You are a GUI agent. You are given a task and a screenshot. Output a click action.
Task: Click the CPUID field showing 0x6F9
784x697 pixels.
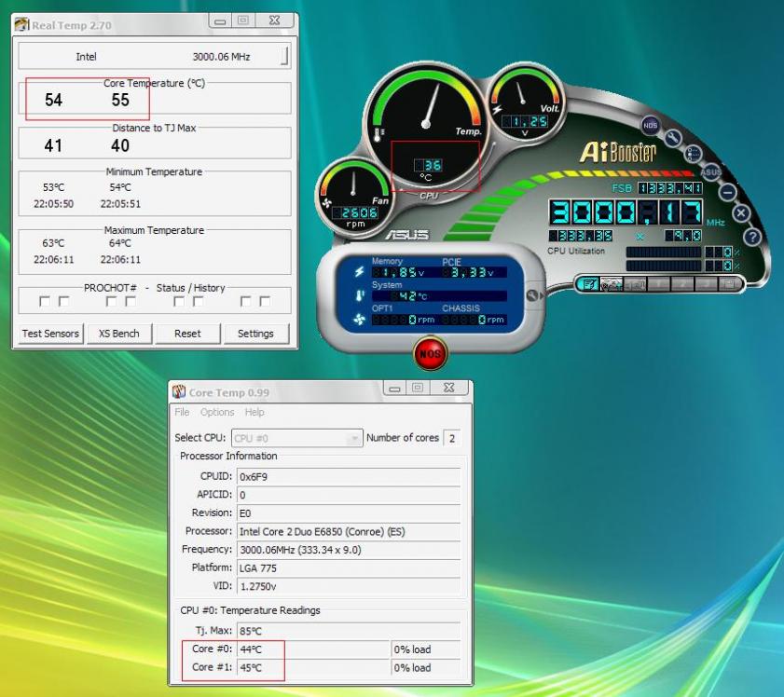tap(348, 477)
